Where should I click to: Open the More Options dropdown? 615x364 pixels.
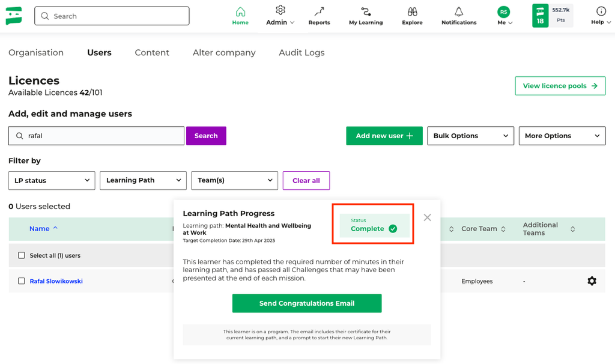tap(562, 136)
